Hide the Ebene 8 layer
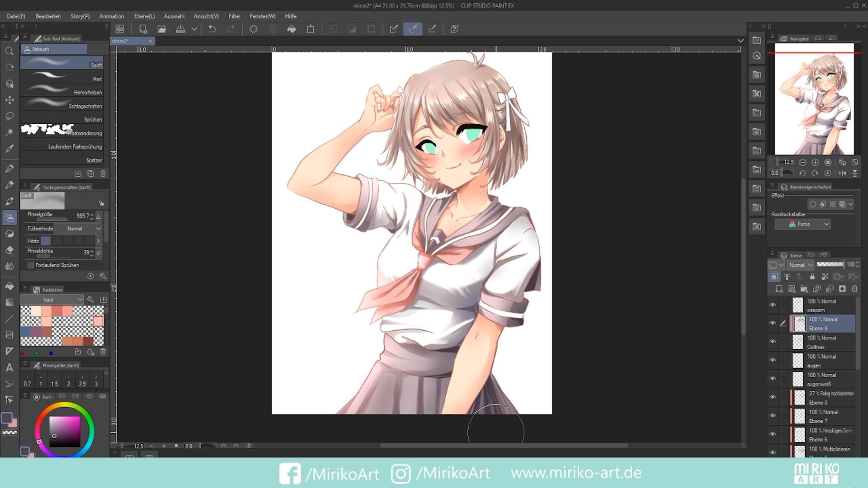 click(773, 398)
